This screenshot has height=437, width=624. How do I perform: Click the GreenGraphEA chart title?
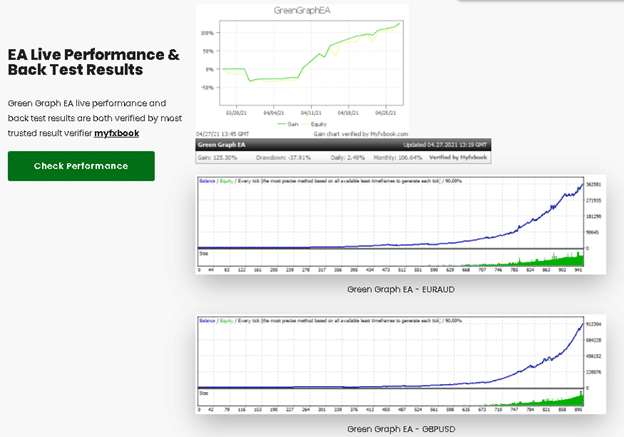pos(302,11)
